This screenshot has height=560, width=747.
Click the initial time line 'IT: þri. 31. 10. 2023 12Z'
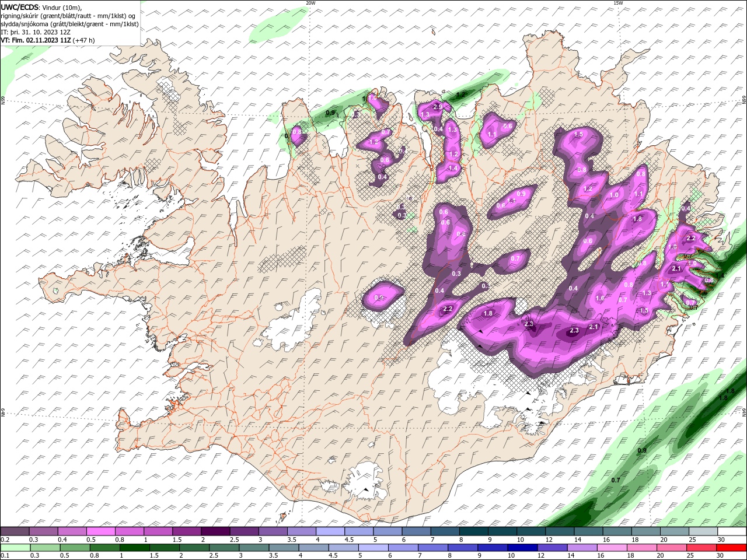point(37,32)
